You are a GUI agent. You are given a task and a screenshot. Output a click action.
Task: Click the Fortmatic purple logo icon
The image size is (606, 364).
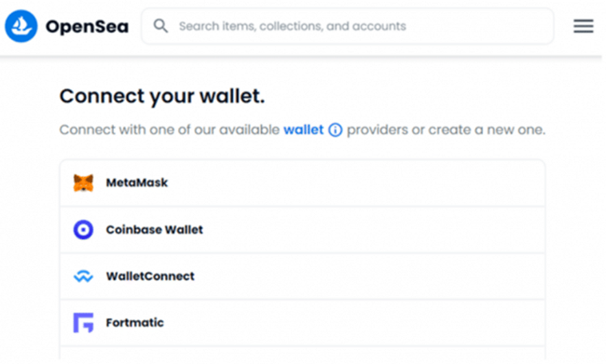tap(83, 323)
